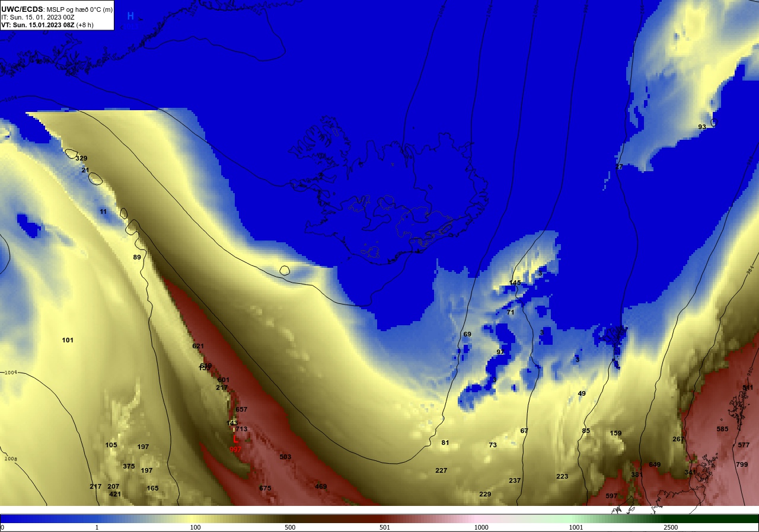Click the red L low-pressure marker

(x=236, y=440)
